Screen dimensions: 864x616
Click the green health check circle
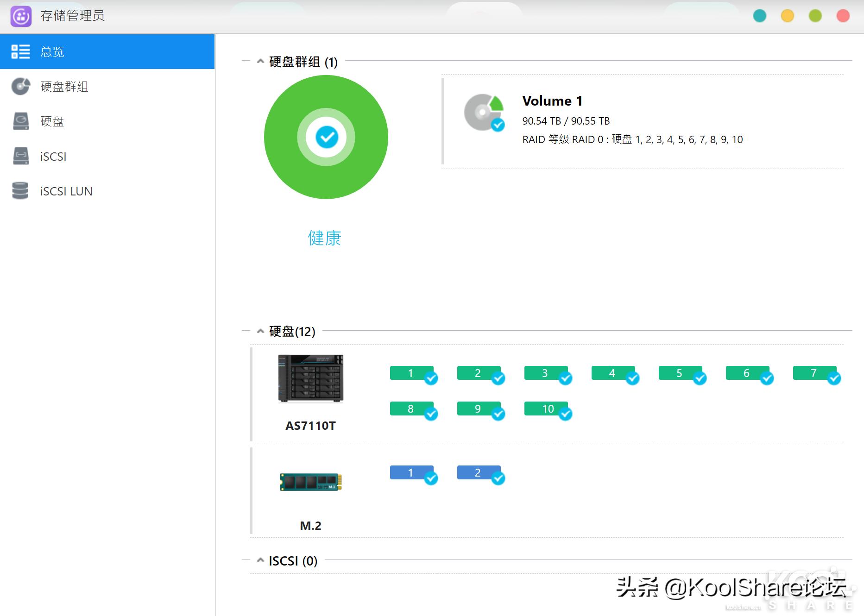(x=326, y=137)
